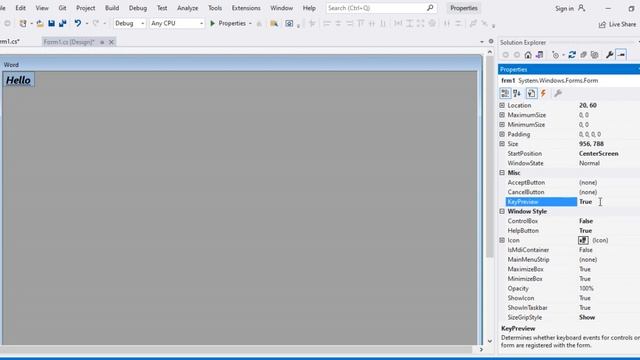Image resolution: width=640 pixels, height=360 pixels.
Task: Open the Analyze menu
Action: pyautogui.click(x=187, y=8)
